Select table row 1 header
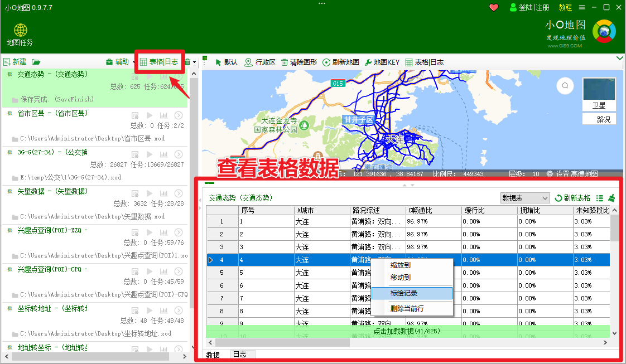The height and width of the screenshot is (364, 626). (222, 222)
